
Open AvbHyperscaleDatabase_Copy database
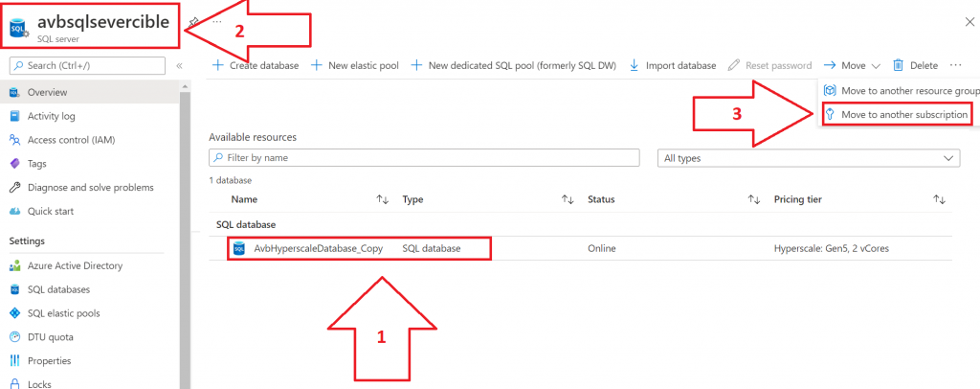pyautogui.click(x=318, y=248)
